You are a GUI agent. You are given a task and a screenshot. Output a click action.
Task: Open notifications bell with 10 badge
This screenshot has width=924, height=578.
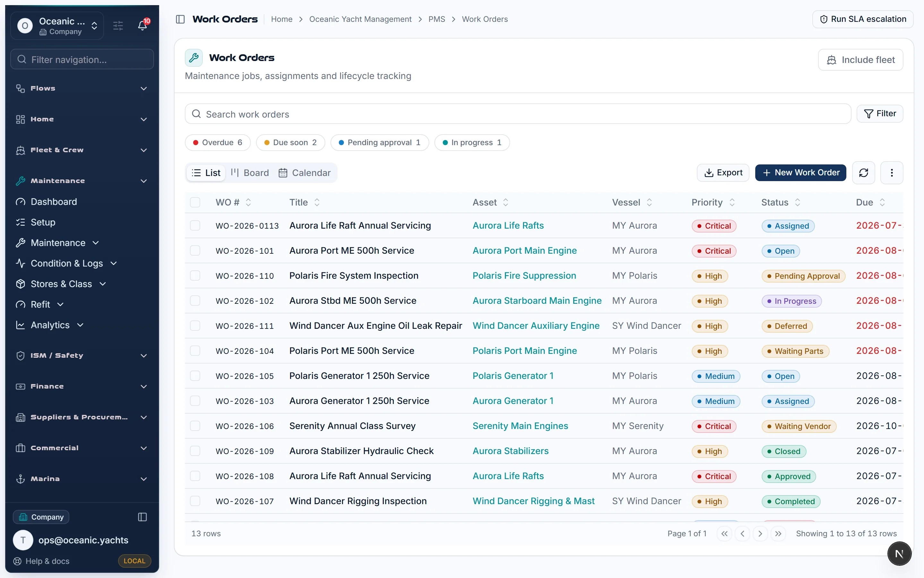pos(142,25)
